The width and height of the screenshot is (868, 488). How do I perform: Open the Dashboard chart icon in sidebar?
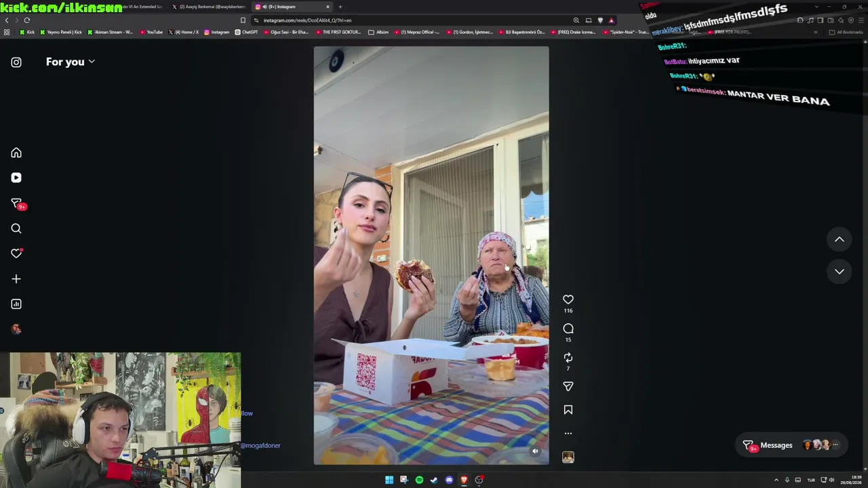[x=16, y=304]
